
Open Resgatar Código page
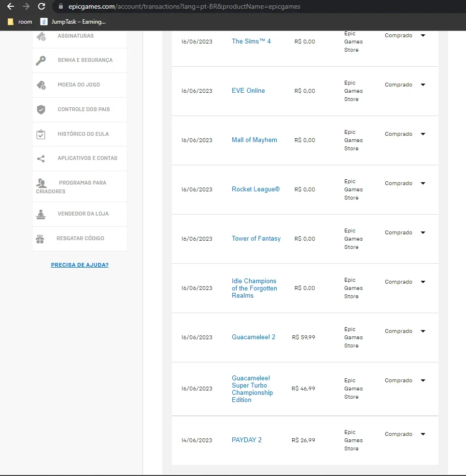pyautogui.click(x=80, y=239)
